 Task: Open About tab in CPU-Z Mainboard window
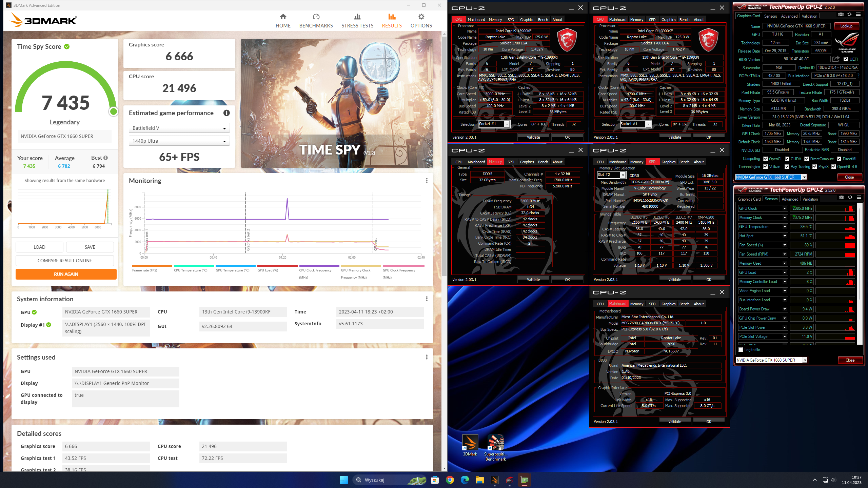point(698,304)
